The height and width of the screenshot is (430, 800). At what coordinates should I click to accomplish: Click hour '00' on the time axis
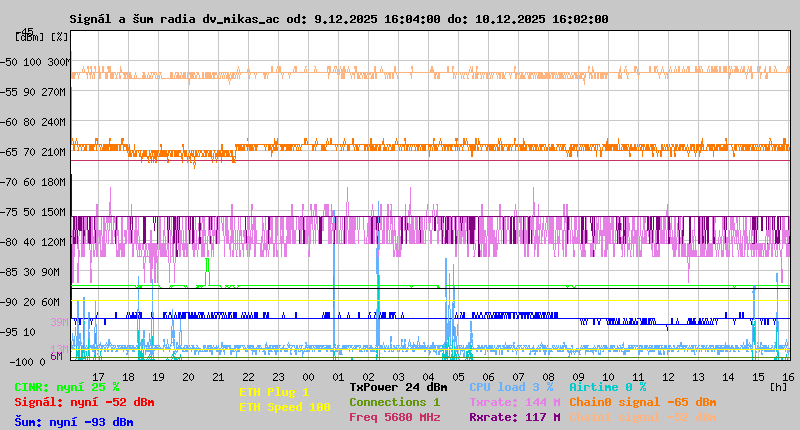(309, 377)
